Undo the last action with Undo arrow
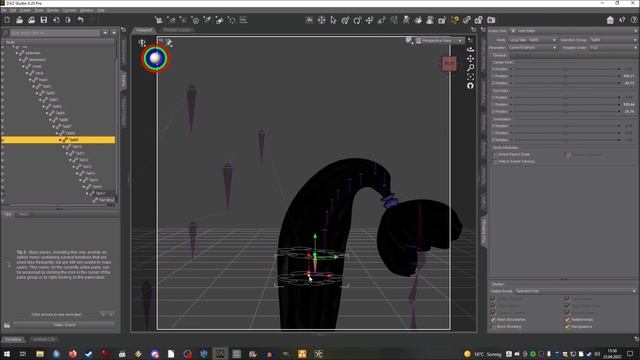Screen dimensions: 640x360 (80, 20)
